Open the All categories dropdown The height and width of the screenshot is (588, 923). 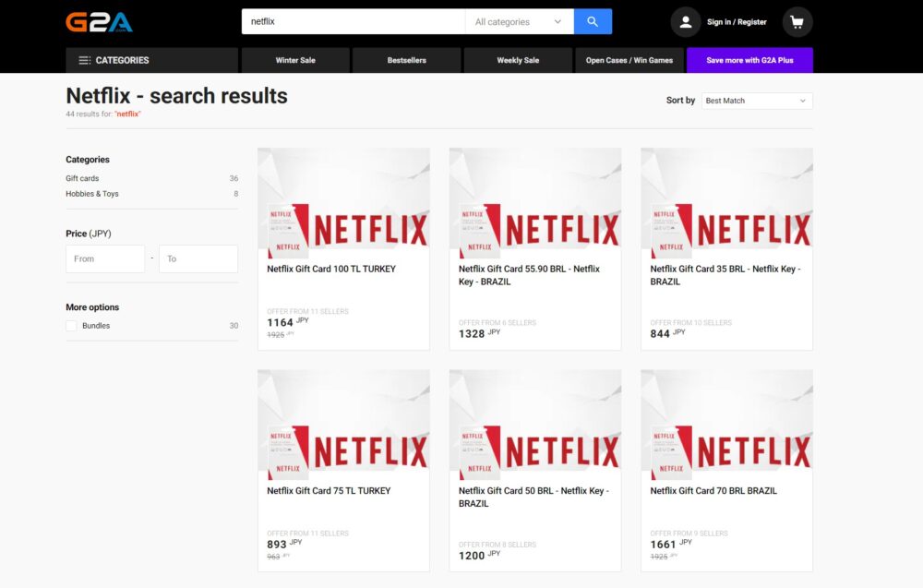pyautogui.click(x=519, y=22)
